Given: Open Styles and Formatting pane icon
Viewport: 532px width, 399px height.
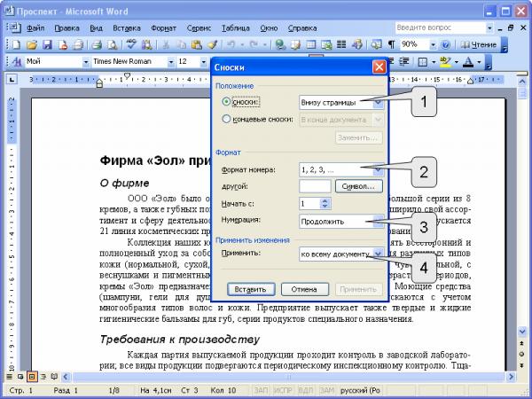Looking at the screenshot, I should 16,62.
